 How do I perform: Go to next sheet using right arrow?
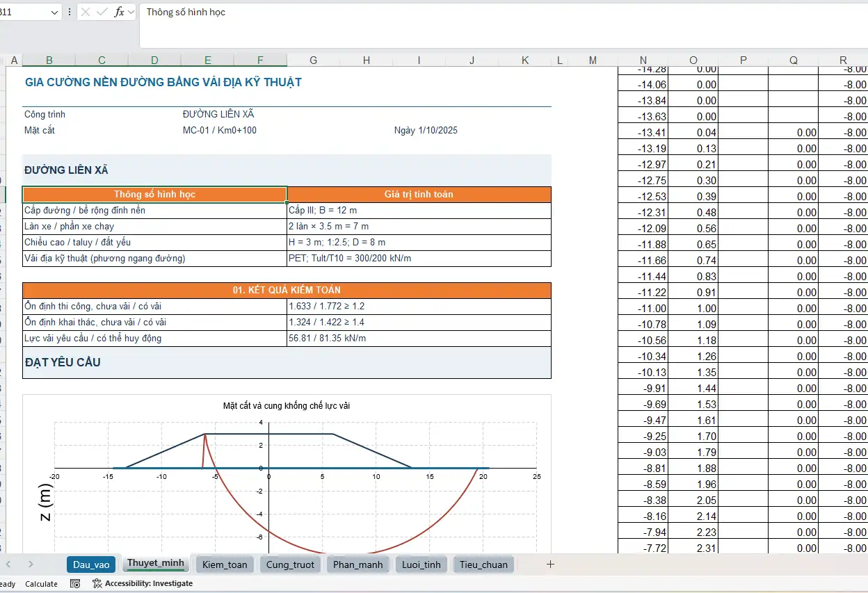click(31, 564)
